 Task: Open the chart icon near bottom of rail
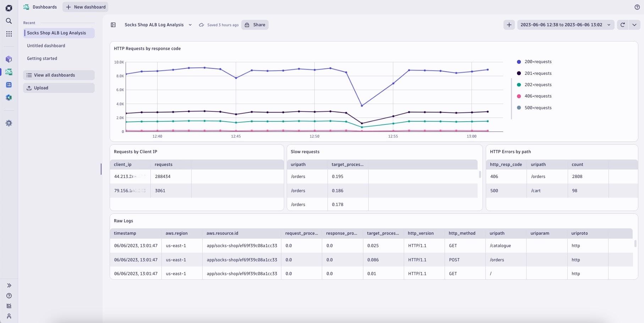9,306
